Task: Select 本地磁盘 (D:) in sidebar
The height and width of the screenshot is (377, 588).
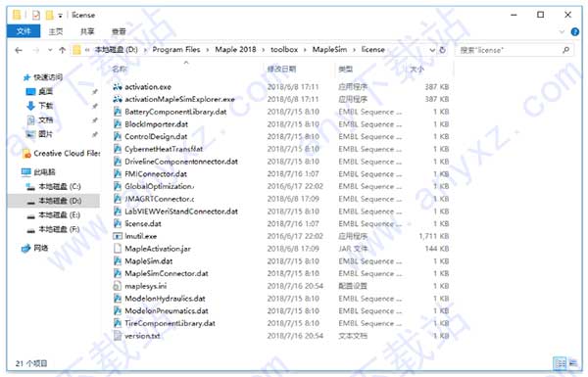Action: [53, 201]
